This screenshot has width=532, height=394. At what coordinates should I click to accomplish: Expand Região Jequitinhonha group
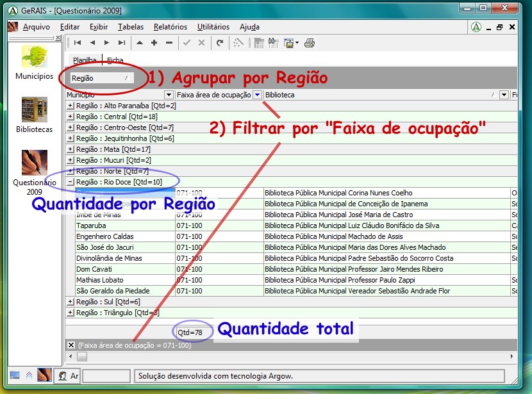pos(70,138)
